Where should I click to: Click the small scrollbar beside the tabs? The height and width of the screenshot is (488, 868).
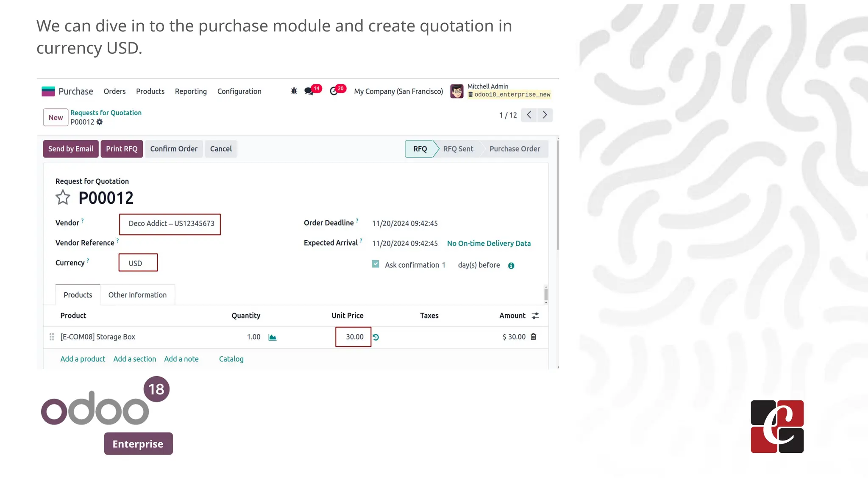(546, 294)
